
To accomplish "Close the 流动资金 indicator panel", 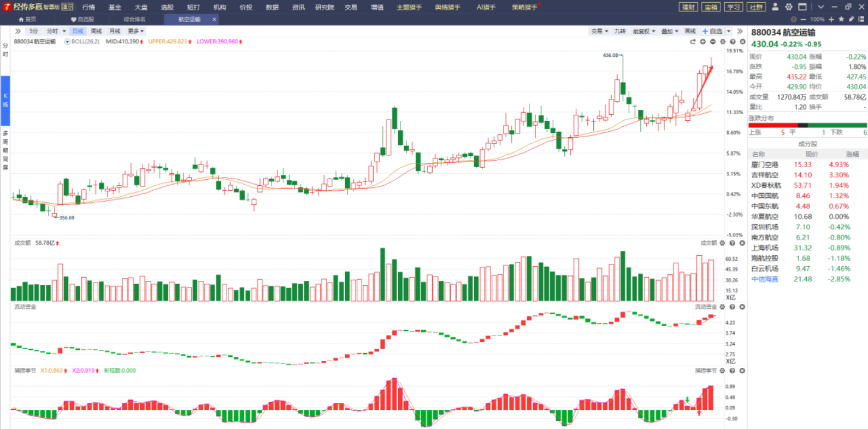I will click(x=742, y=307).
